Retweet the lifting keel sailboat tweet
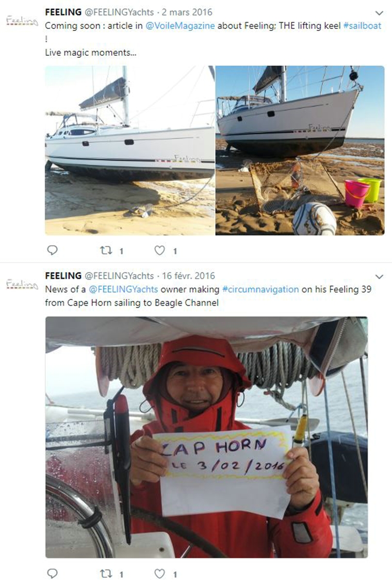 pyautogui.click(x=106, y=251)
